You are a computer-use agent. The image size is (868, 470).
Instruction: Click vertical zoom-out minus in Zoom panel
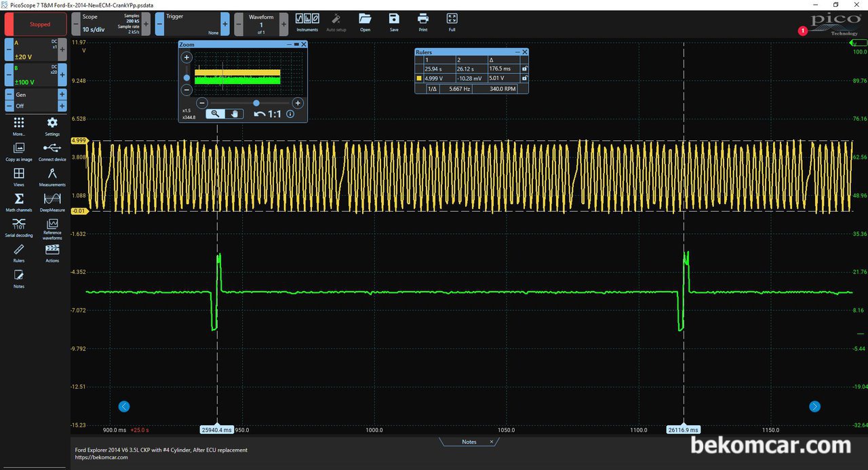tap(186, 90)
